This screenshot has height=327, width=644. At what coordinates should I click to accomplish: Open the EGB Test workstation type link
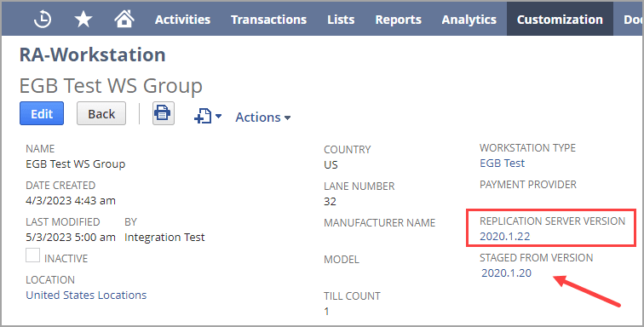point(502,163)
